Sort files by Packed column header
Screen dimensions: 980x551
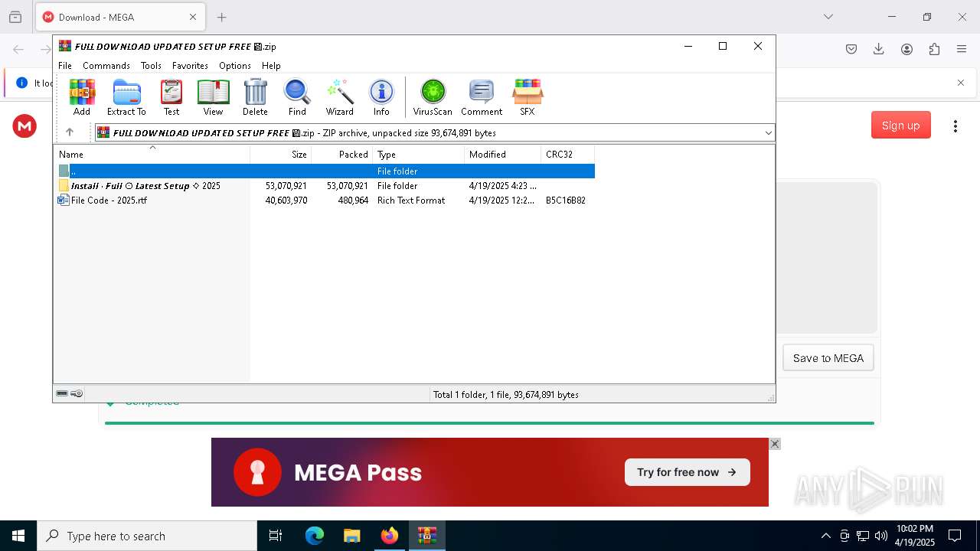point(342,154)
